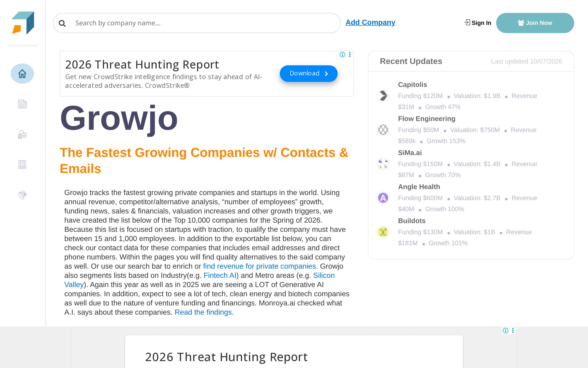Viewport: 588px width, 368px height.
Task: Open the Buildots company name
Action: pyautogui.click(x=412, y=221)
